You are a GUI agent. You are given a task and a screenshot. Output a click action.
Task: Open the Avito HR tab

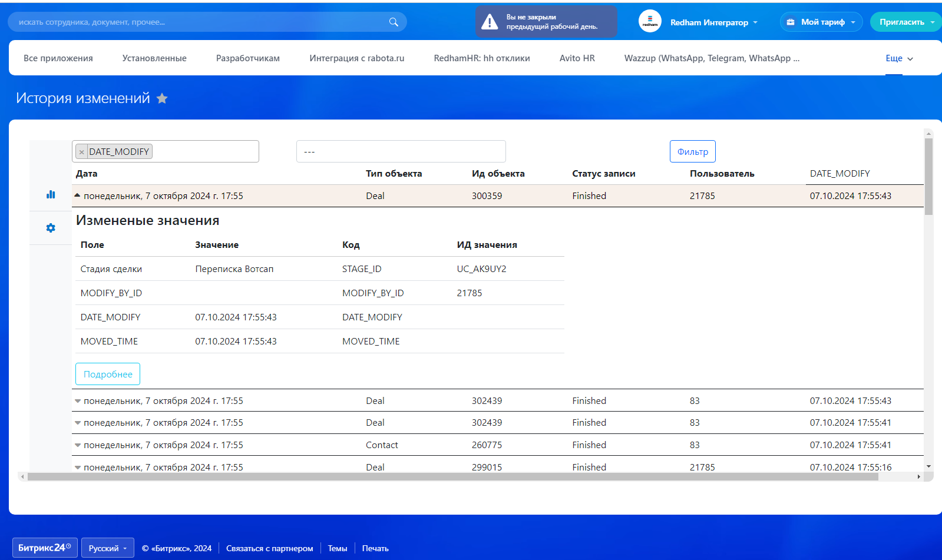click(577, 58)
